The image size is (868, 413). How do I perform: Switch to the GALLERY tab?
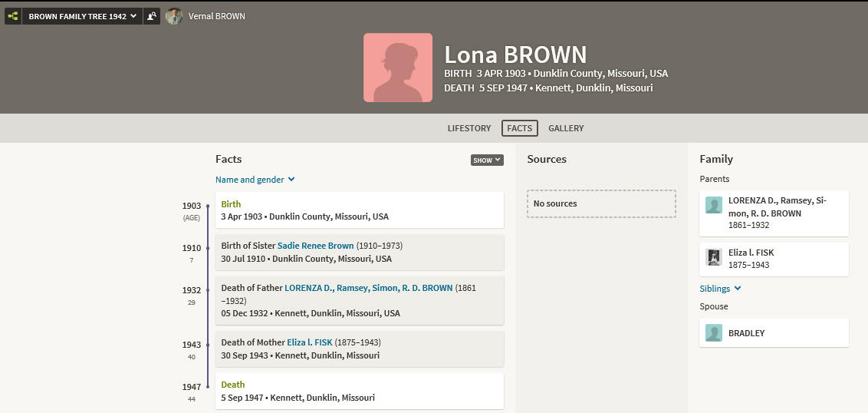566,128
